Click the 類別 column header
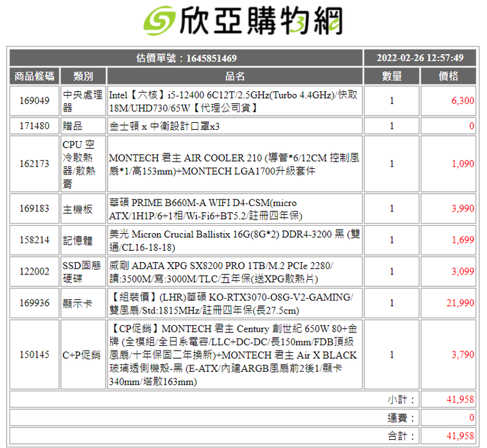Image resolution: width=487 pixels, height=448 pixels. tap(83, 76)
